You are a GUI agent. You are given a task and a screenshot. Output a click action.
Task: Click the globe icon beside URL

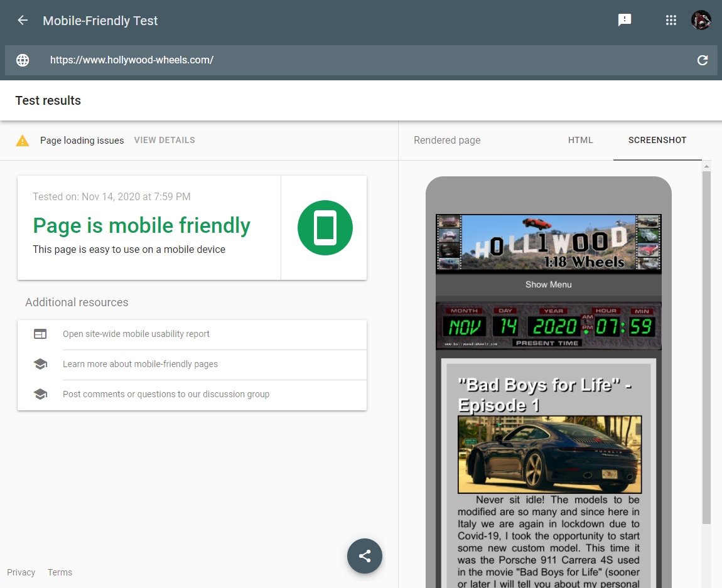pyautogui.click(x=23, y=60)
